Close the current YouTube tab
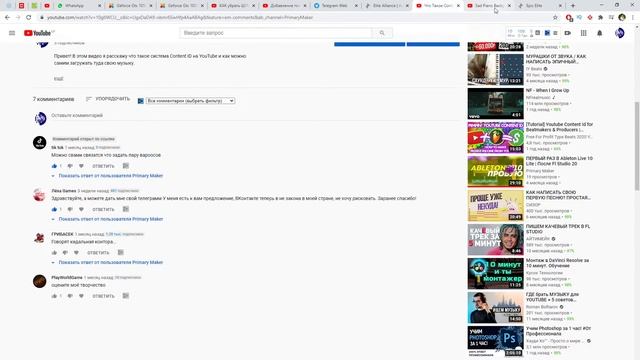The height and width of the screenshot is (360, 640). pos(458,6)
